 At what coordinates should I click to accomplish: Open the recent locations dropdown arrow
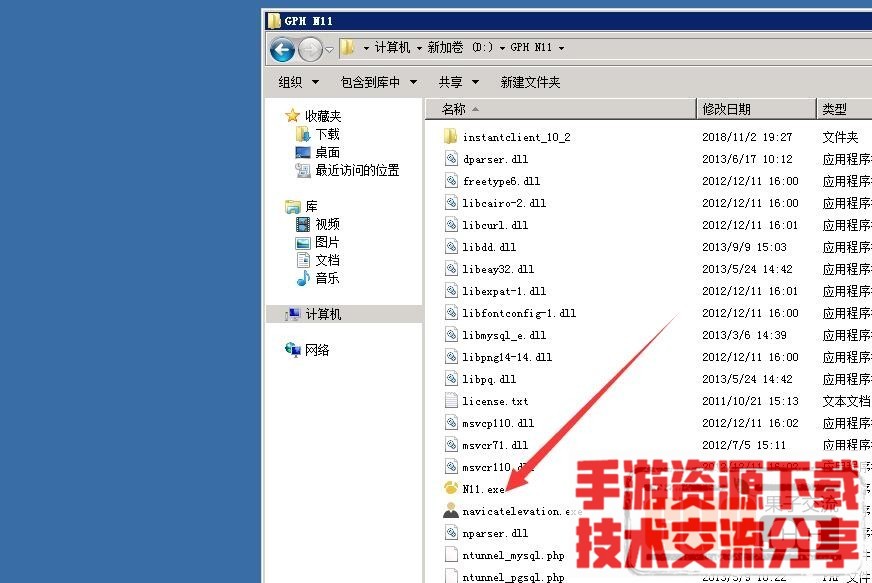(x=329, y=50)
